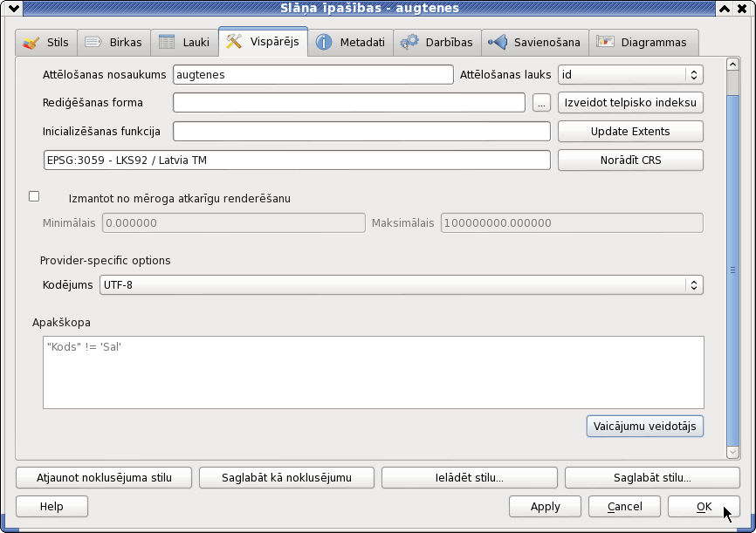Click Saglabāt kā noklusējumu button
Image resolution: width=756 pixels, height=533 pixels.
(287, 477)
